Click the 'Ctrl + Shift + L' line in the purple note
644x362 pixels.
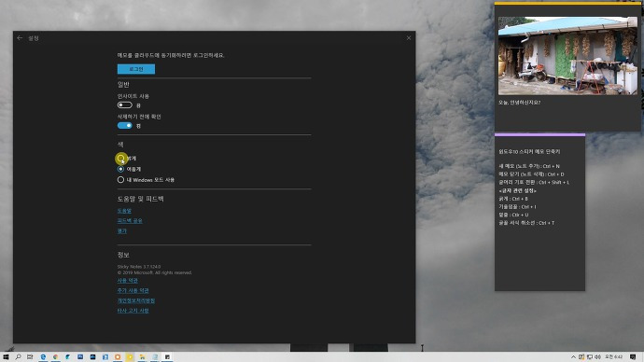pyautogui.click(x=534, y=182)
